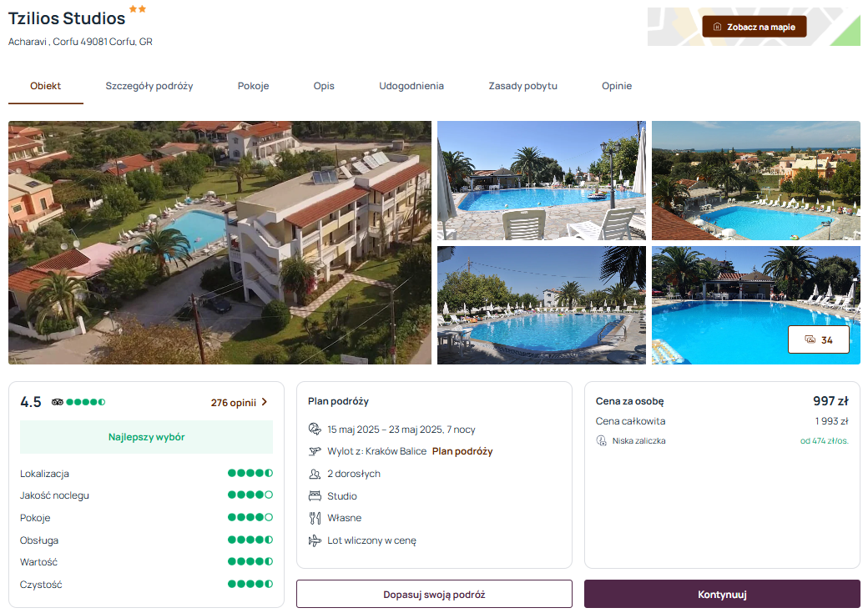
Task: Click the Tripadvisor owl rating logo
Action: 58,402
